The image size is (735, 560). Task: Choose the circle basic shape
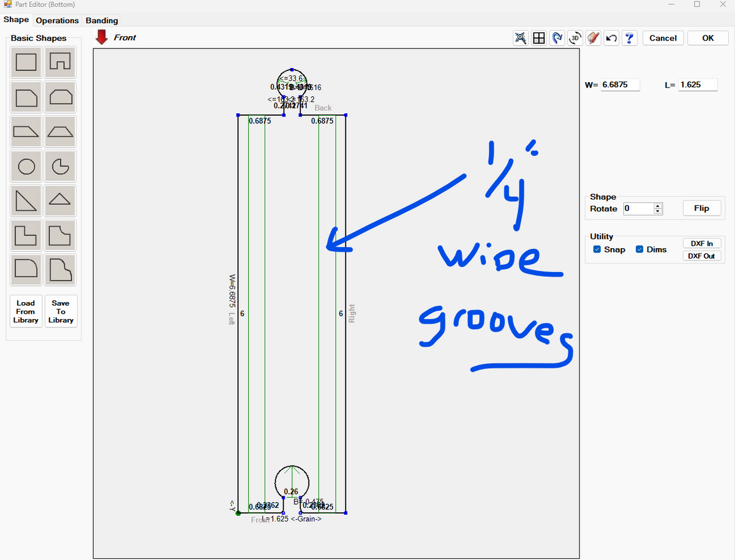point(26,165)
